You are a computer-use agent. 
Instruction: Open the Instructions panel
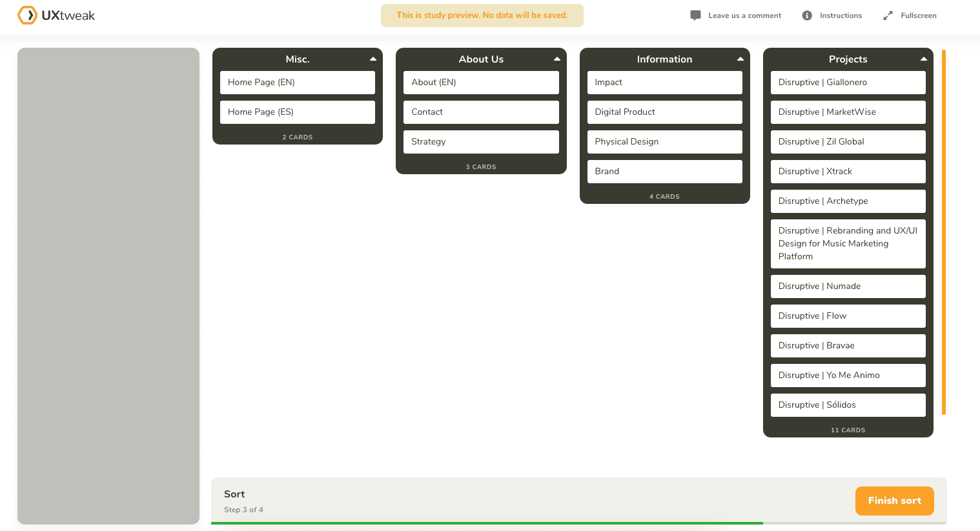click(839, 15)
